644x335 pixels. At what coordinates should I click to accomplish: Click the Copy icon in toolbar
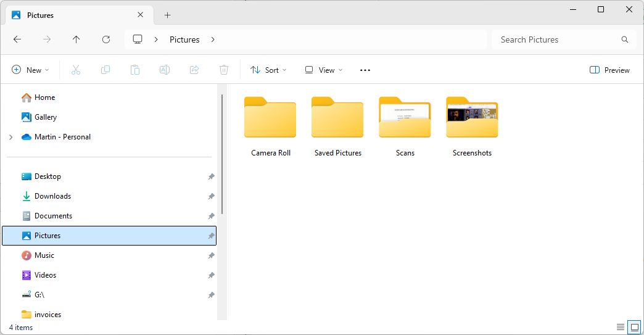[x=105, y=70]
